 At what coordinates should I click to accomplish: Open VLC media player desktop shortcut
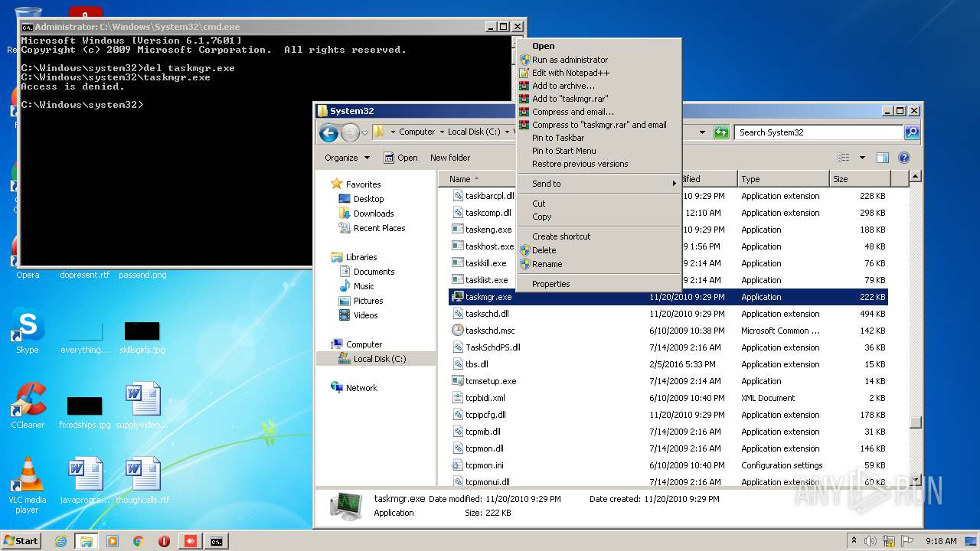point(28,485)
